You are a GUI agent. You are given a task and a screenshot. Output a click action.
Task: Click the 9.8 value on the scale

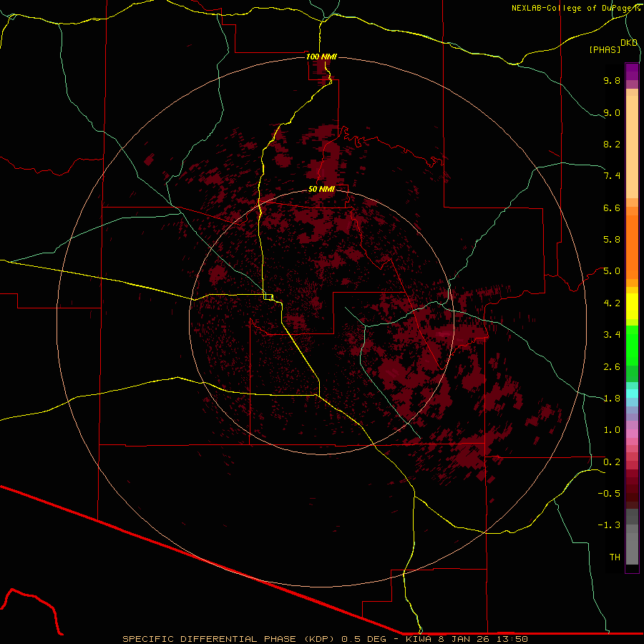click(x=612, y=80)
